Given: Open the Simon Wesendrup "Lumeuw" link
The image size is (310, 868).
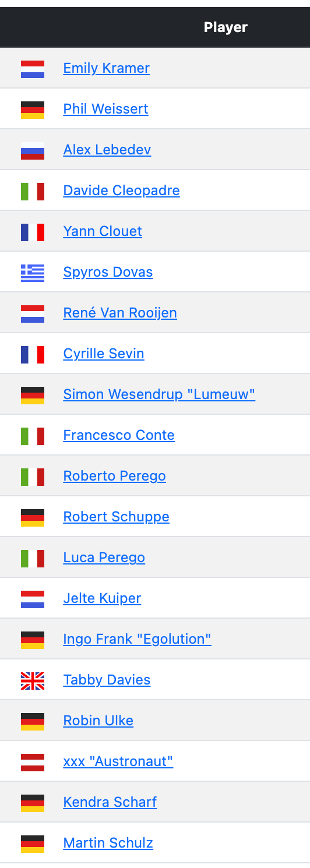Looking at the screenshot, I should click(x=159, y=394).
